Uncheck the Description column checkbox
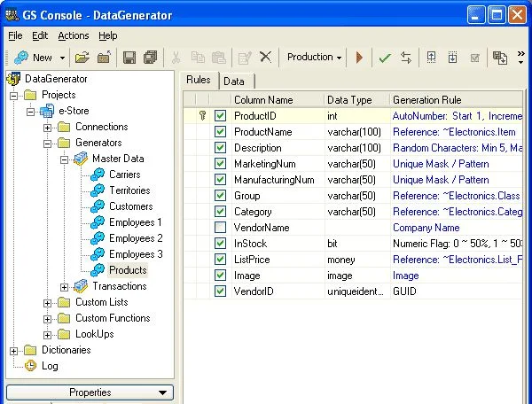Viewport: 532px width, 404px height. [x=220, y=148]
